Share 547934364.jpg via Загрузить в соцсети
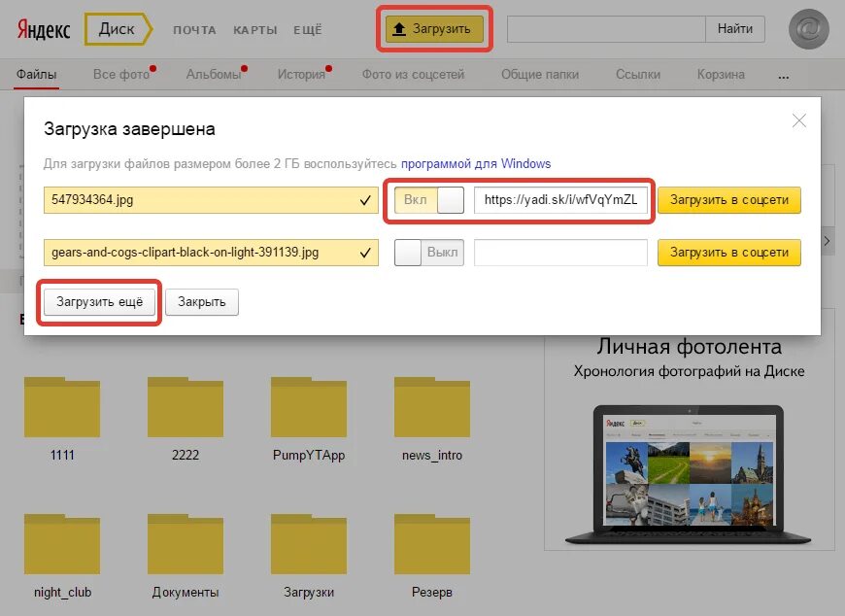This screenshot has height=616, width=845. pyautogui.click(x=729, y=200)
